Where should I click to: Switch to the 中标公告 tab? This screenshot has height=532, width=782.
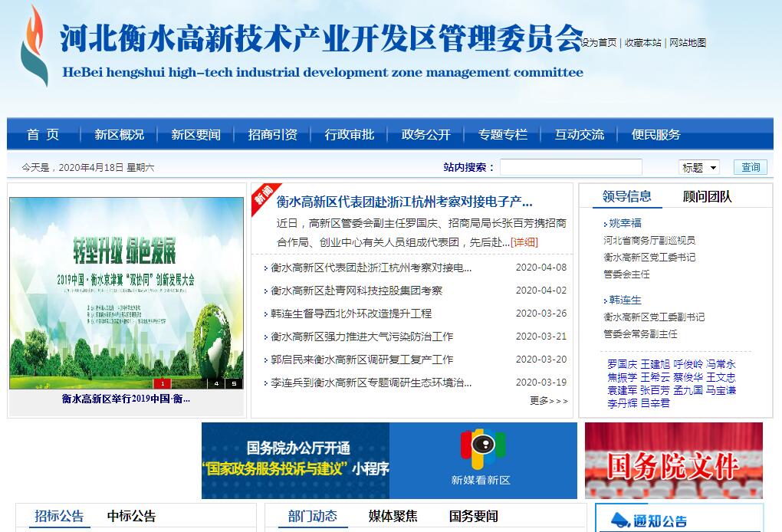tap(131, 516)
